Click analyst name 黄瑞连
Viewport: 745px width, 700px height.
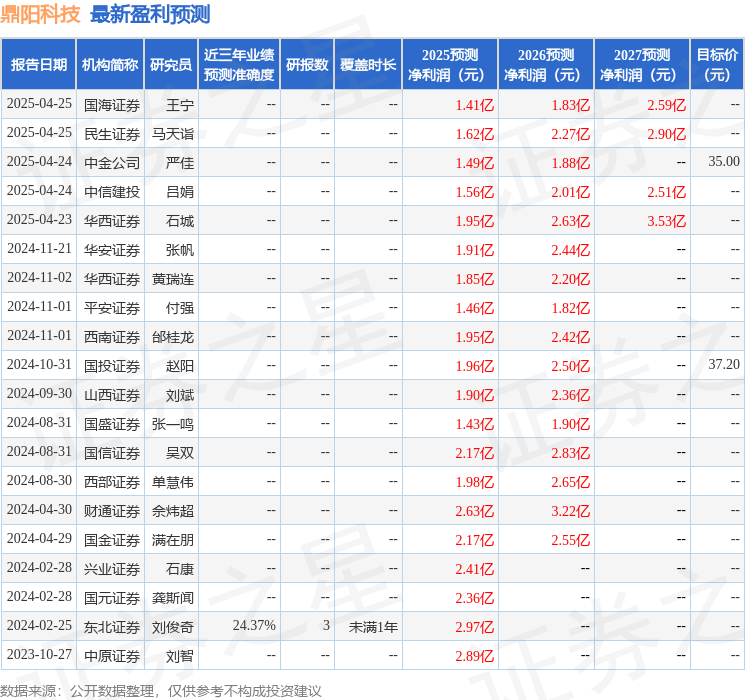(172, 279)
